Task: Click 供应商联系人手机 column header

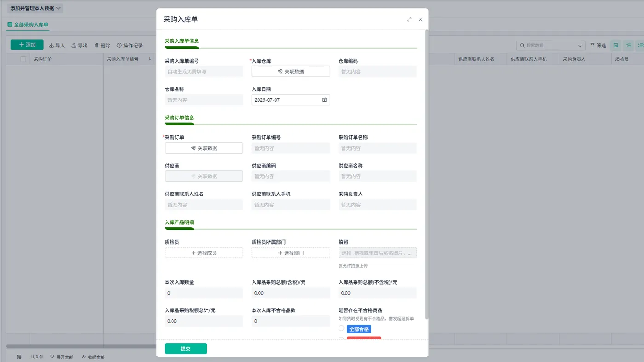Action: (534, 59)
